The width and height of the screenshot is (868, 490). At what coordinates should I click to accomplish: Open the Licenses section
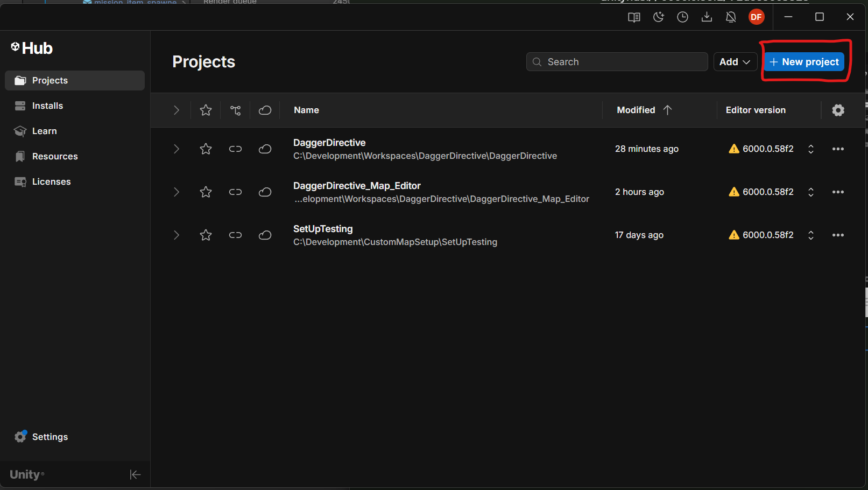[x=75, y=181]
